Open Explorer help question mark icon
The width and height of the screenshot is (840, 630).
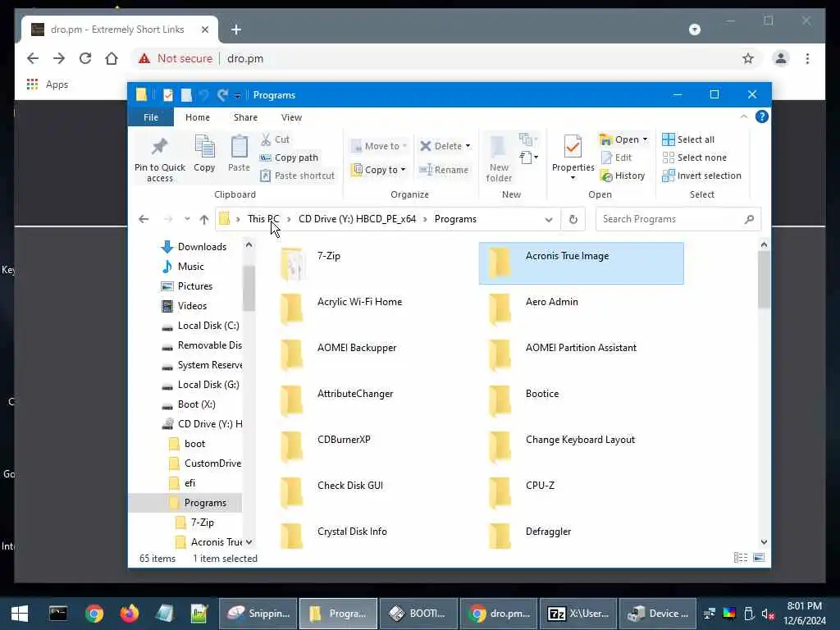tap(761, 116)
